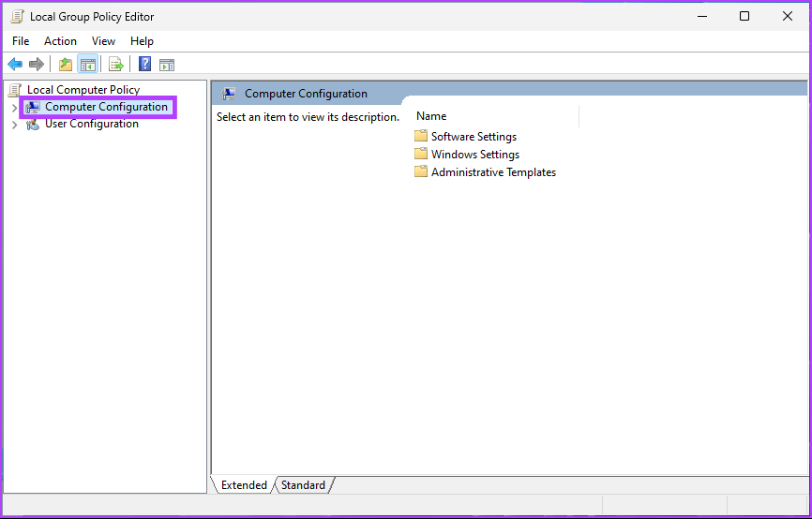Select Computer Configuration label in tree
This screenshot has width=812, height=519.
(106, 107)
